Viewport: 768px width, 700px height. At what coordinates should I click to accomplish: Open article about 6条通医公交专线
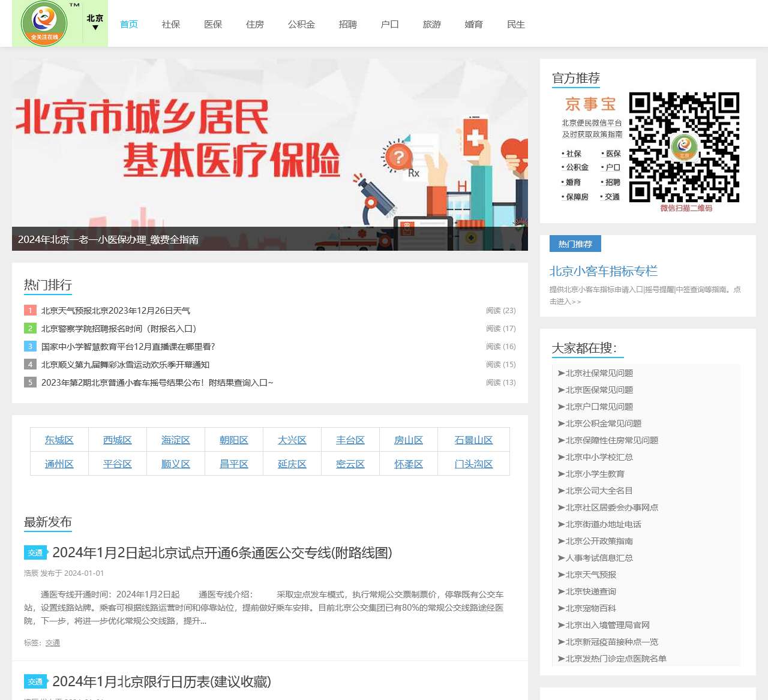pos(221,554)
